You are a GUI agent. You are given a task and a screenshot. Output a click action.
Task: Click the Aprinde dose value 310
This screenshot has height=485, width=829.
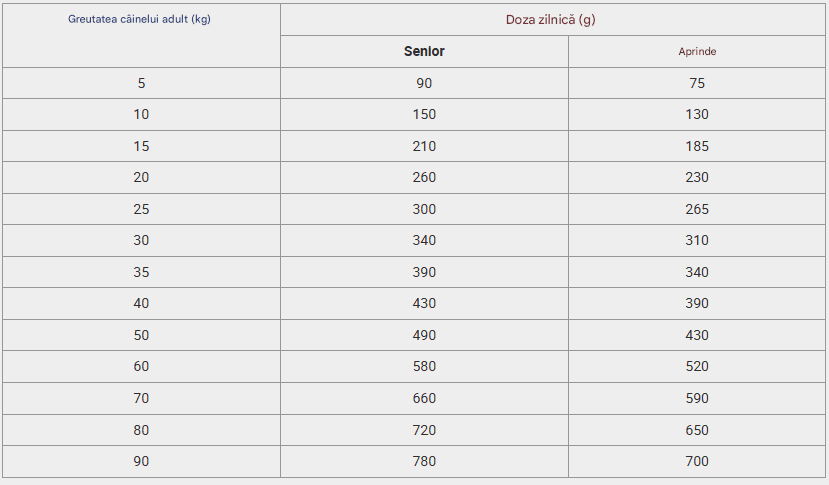click(x=697, y=240)
